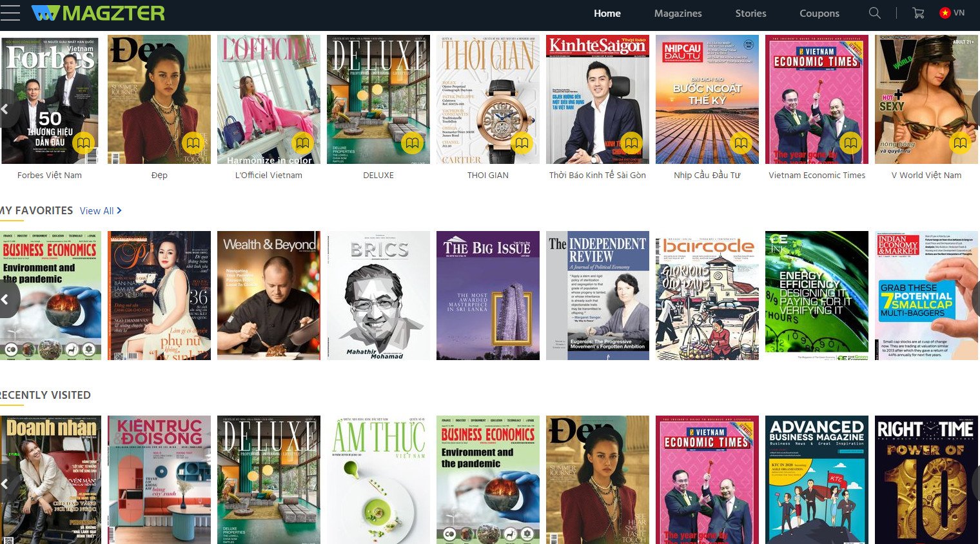The height and width of the screenshot is (544, 980).
Task: Click the read icon on V World cover
Action: [x=960, y=143]
